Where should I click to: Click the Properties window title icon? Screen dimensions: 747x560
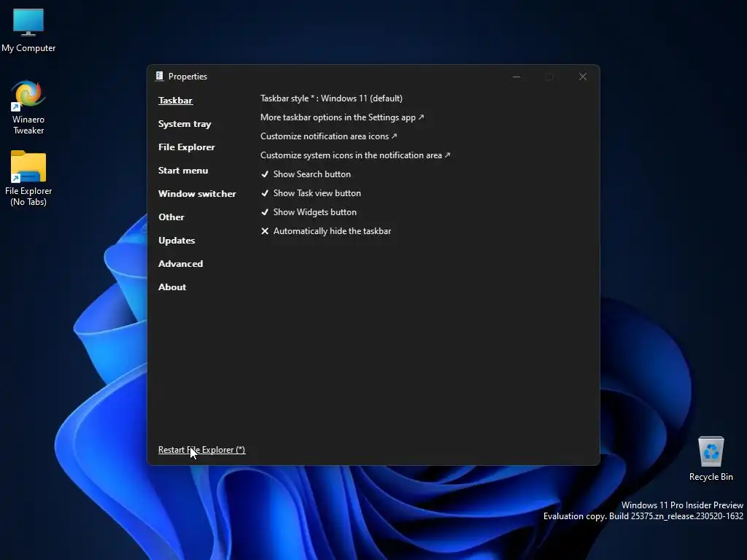pos(160,76)
